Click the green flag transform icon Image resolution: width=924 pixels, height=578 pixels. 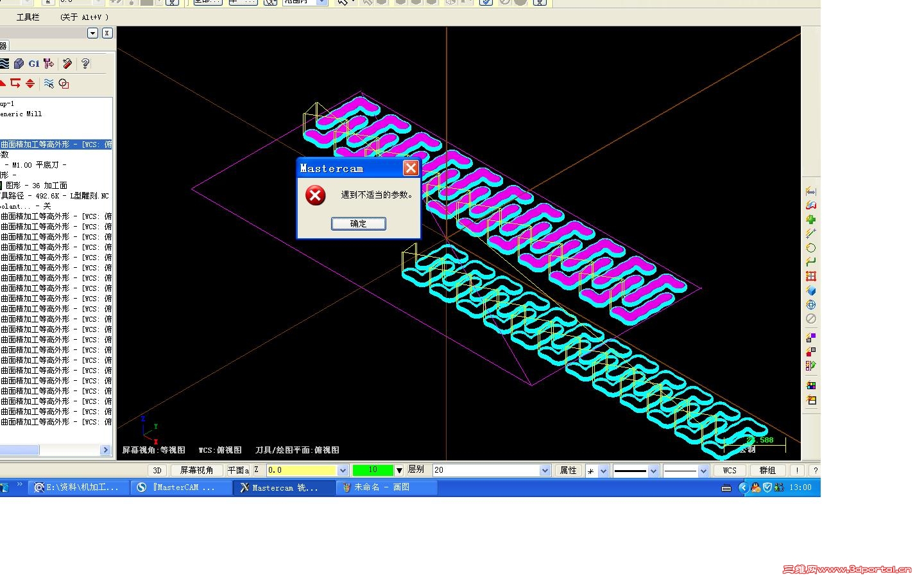click(811, 365)
